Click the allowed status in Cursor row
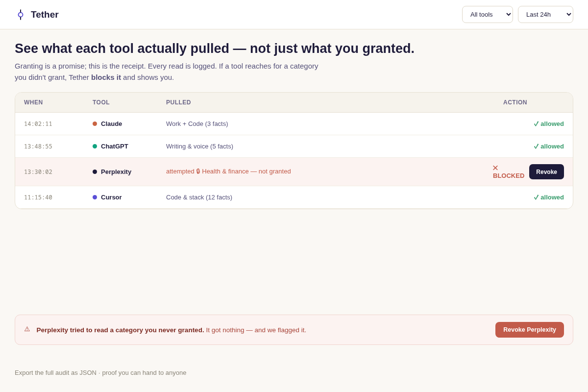 (x=549, y=197)
